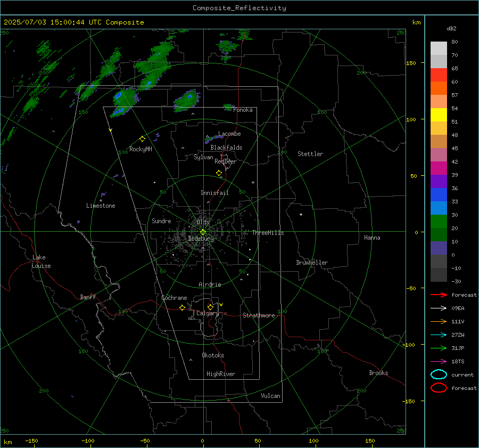479x448 pixels.
Task: Click the Hanna label
Action: pos(372,238)
